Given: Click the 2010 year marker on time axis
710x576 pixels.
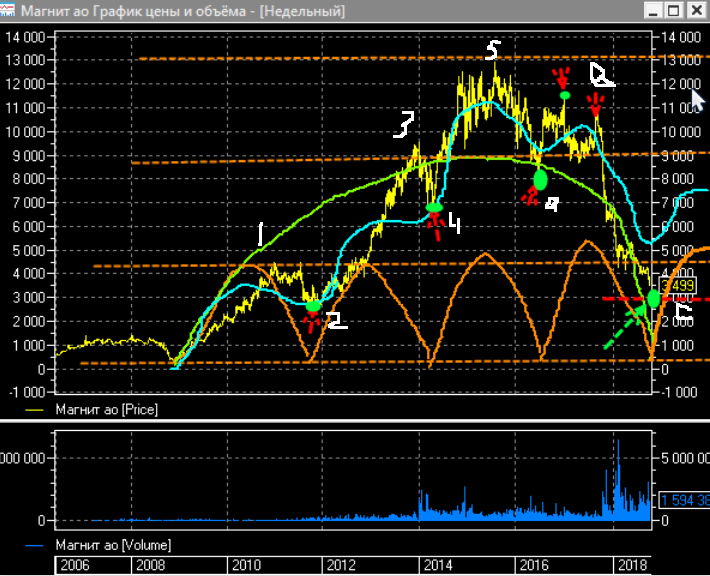Looking at the screenshot, I should (246, 565).
